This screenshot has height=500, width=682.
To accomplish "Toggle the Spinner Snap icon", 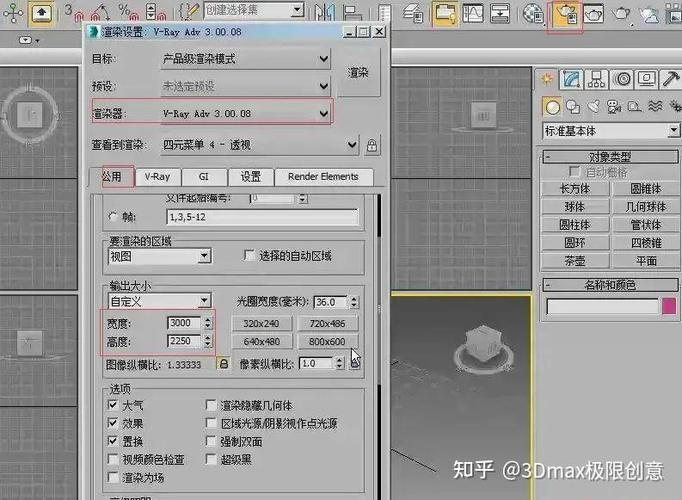I will coord(155,12).
